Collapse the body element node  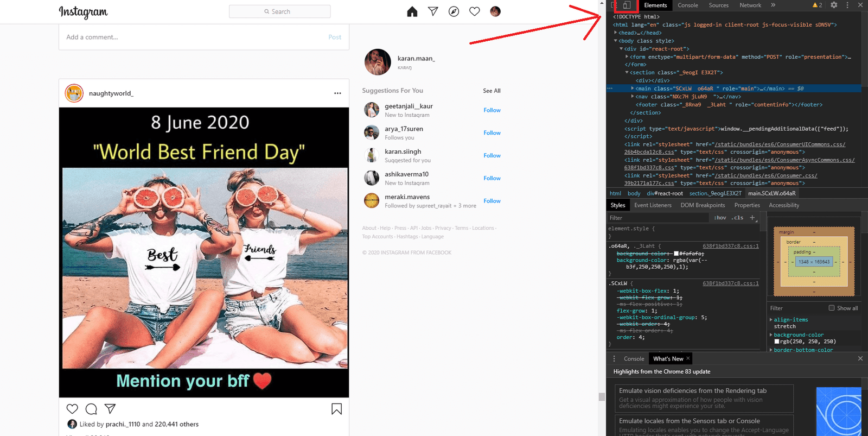(x=615, y=41)
